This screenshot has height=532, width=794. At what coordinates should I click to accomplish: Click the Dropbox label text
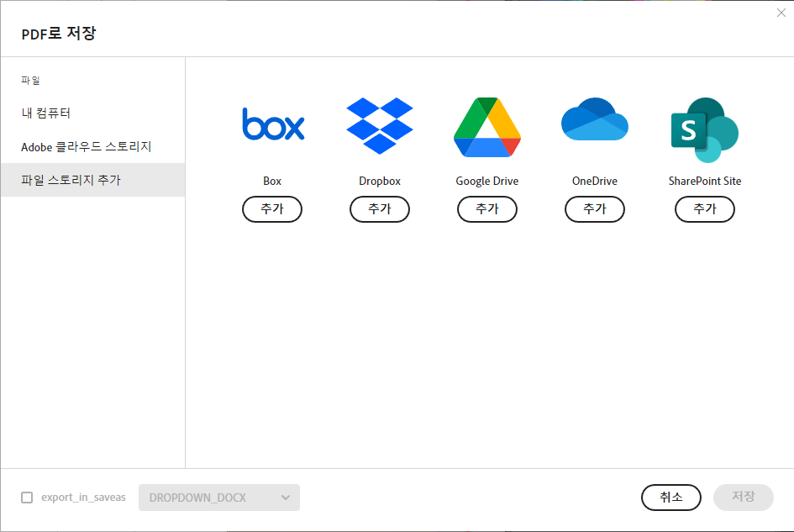click(x=380, y=181)
